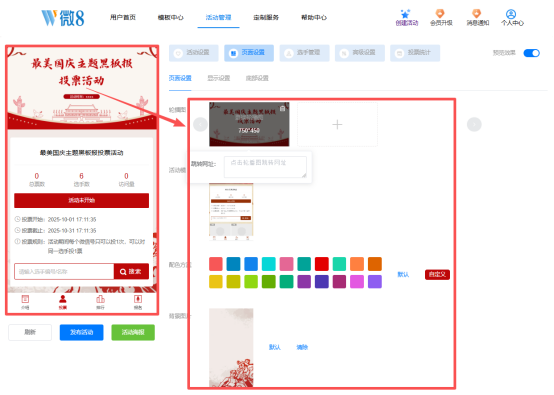554x395 pixels.
Task: Add a new carousel image with plus
Action: pos(337,124)
